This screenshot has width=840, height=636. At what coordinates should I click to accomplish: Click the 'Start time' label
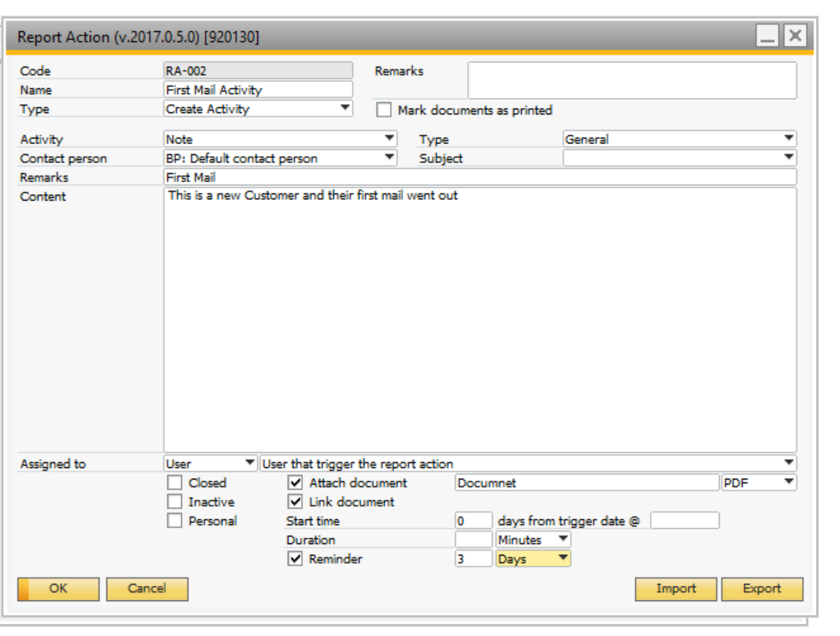click(313, 521)
